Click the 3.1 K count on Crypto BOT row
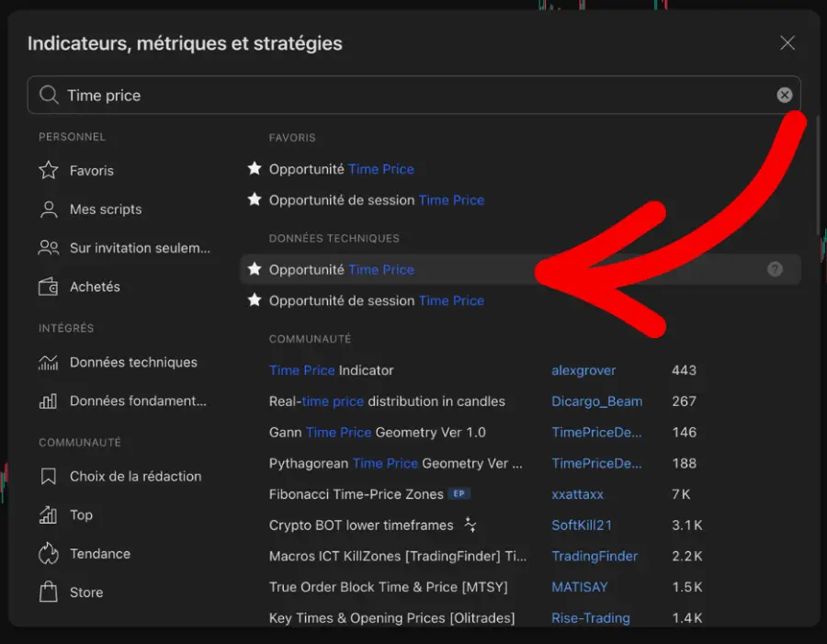Screen dimensions: 827x644 (x=686, y=525)
